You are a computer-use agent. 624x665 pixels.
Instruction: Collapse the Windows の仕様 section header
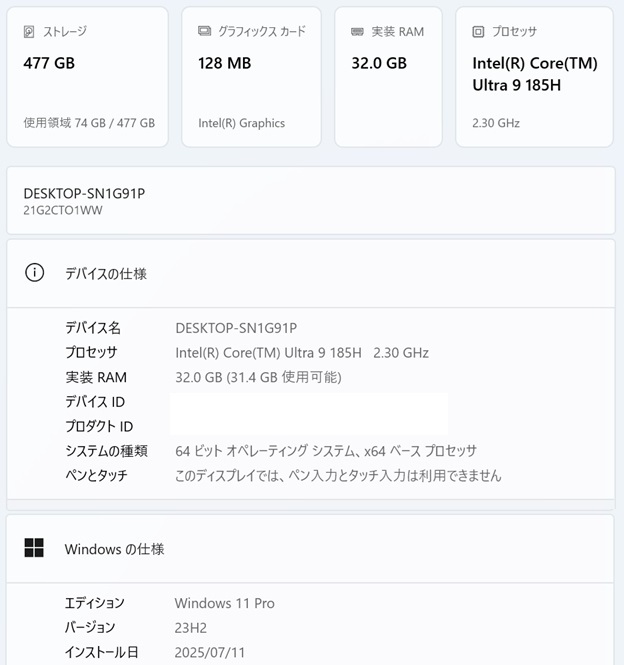point(310,548)
